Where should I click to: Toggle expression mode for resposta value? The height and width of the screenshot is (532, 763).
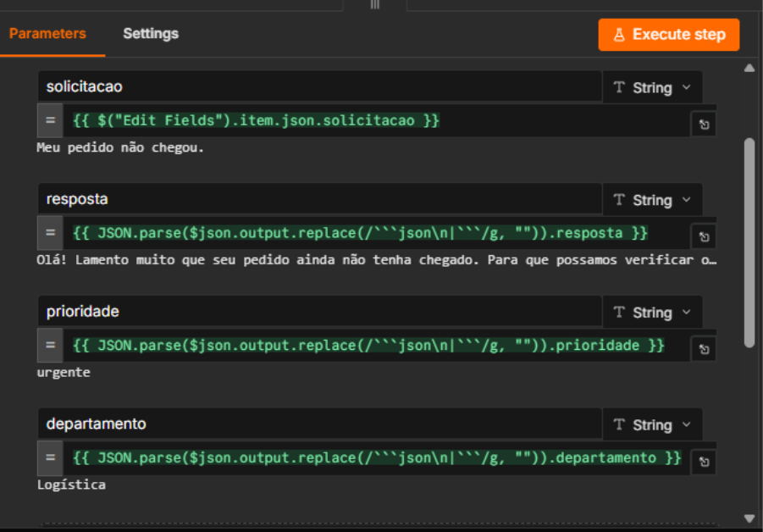50,233
